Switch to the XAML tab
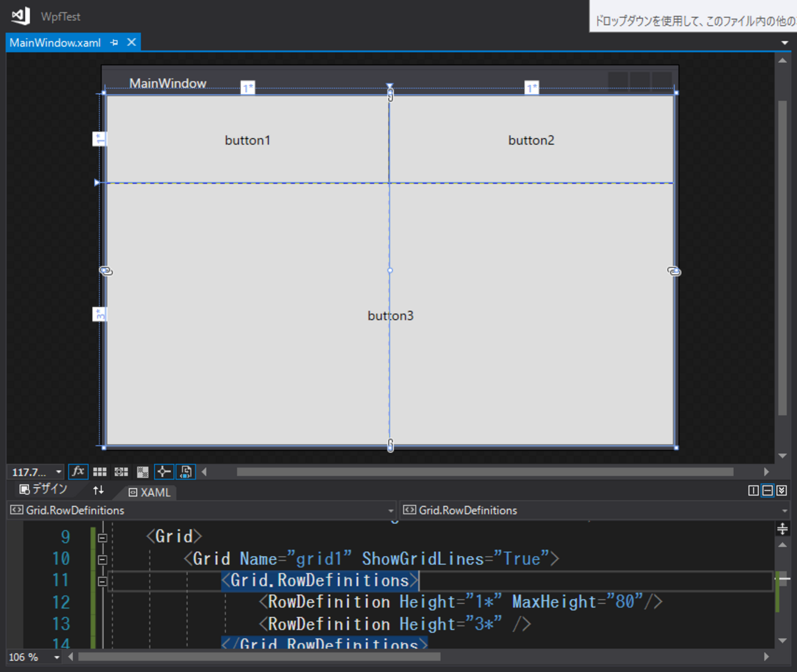The width and height of the screenshot is (797, 672). [150, 492]
